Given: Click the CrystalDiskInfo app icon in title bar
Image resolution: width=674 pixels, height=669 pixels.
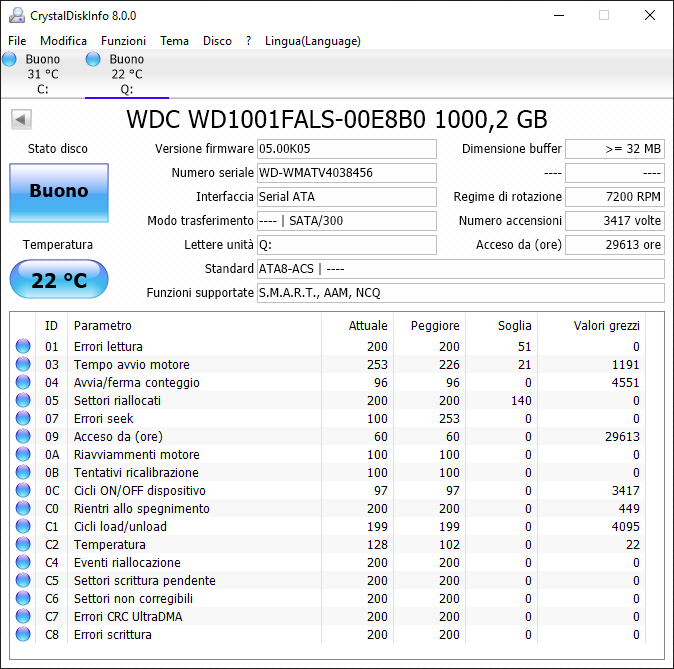Looking at the screenshot, I should pyautogui.click(x=17, y=15).
